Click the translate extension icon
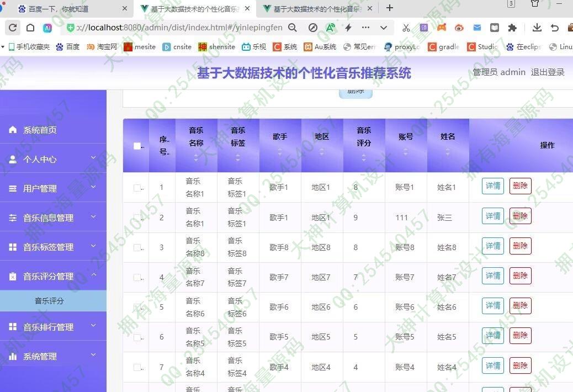Image resolution: width=573 pixels, height=392 pixels. pos(424,28)
